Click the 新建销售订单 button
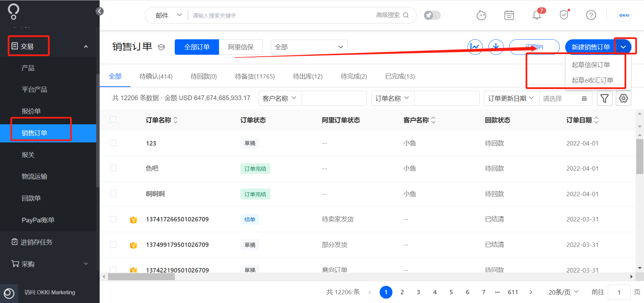The height and width of the screenshot is (303, 644). (591, 47)
